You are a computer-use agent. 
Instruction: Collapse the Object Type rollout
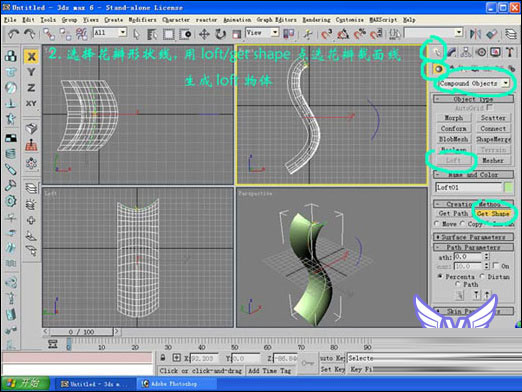[473, 99]
